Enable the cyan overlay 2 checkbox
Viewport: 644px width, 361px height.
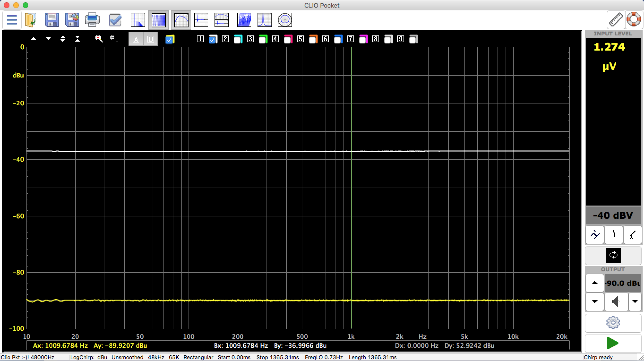[238, 39]
